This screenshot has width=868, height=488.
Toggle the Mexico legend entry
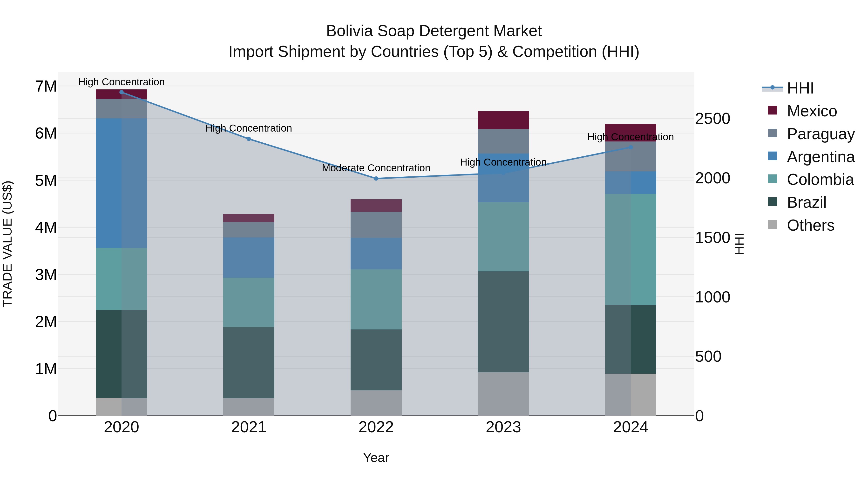tap(802, 111)
